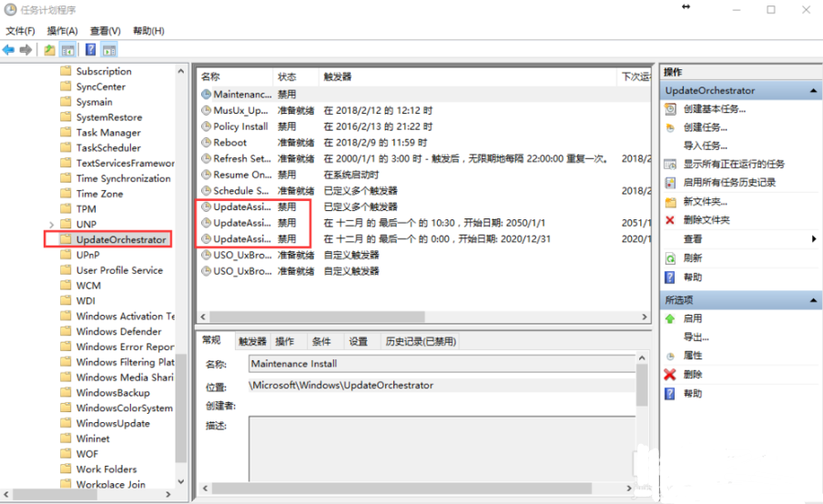This screenshot has height=504, width=823.
Task: Click the up-one-level folder toolbar icon
Action: [x=49, y=50]
